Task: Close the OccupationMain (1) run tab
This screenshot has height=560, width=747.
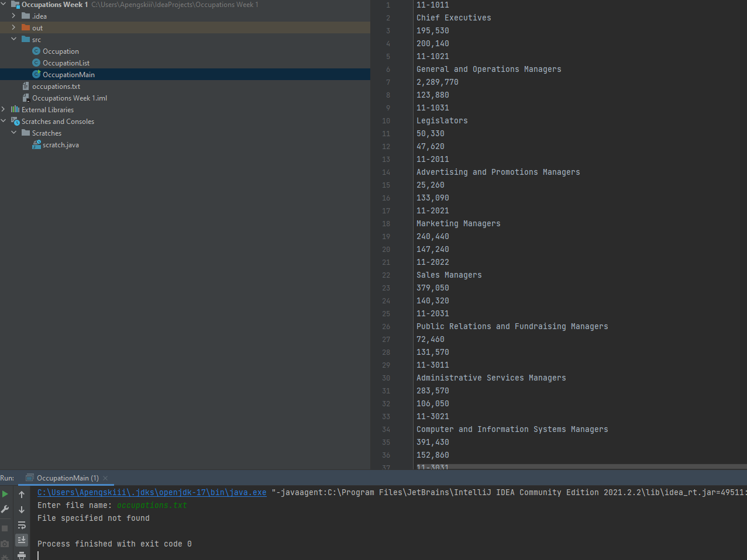Action: [x=105, y=478]
